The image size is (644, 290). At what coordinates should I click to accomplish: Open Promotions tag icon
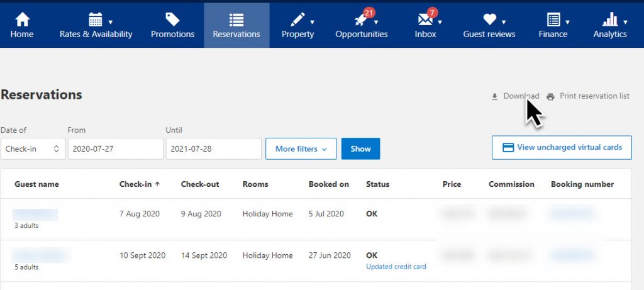pos(172,20)
